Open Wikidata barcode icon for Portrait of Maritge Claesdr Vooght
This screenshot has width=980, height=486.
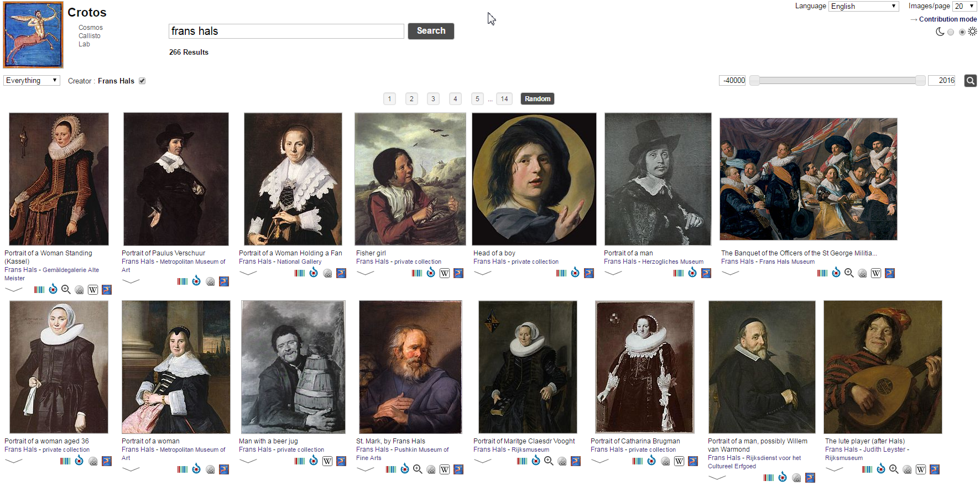(522, 461)
